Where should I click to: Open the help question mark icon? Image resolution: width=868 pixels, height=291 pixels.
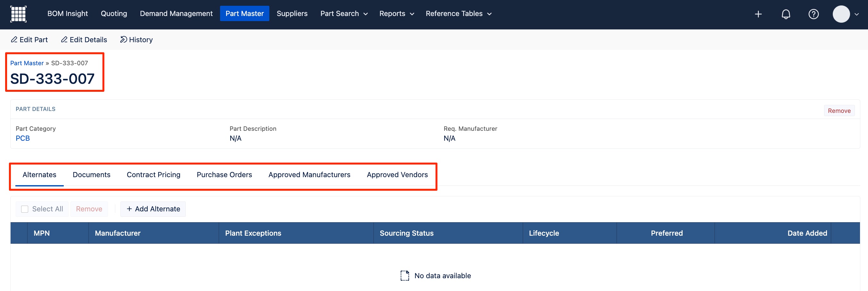point(814,14)
